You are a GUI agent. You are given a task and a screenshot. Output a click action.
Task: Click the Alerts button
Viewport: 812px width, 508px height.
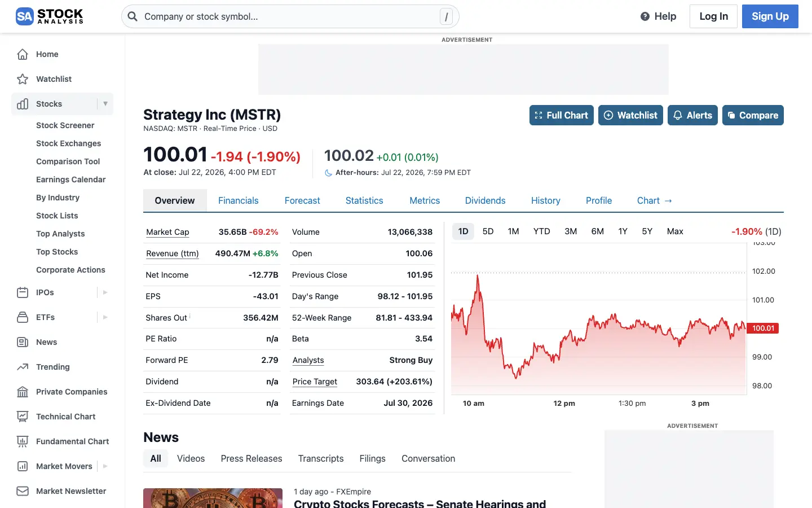tap(692, 115)
